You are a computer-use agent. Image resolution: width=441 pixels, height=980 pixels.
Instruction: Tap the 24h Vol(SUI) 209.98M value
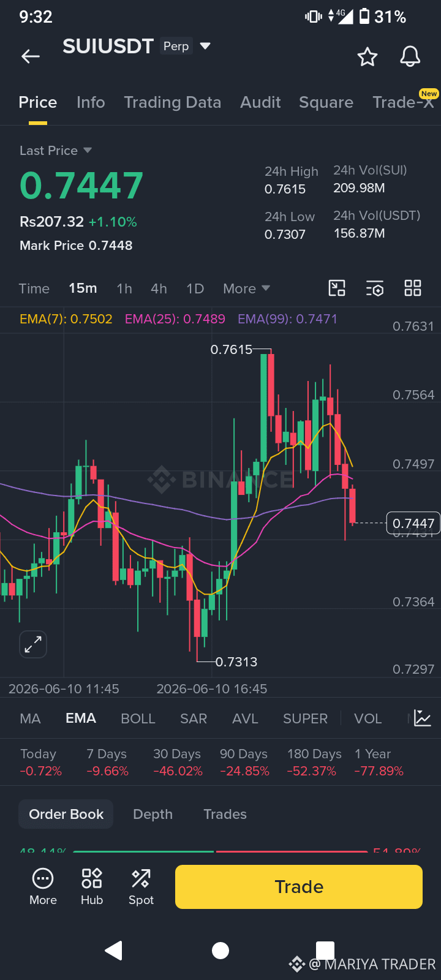click(359, 188)
